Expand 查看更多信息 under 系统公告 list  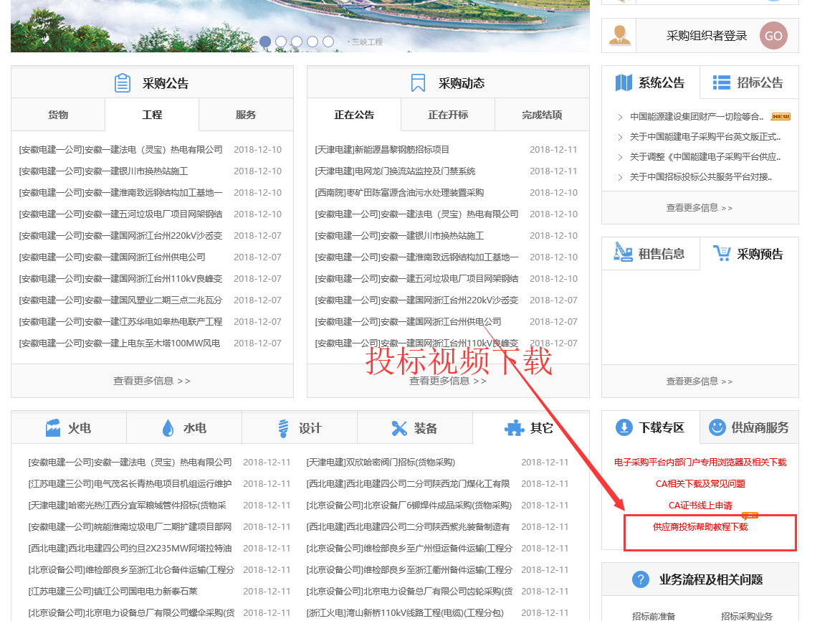point(700,208)
